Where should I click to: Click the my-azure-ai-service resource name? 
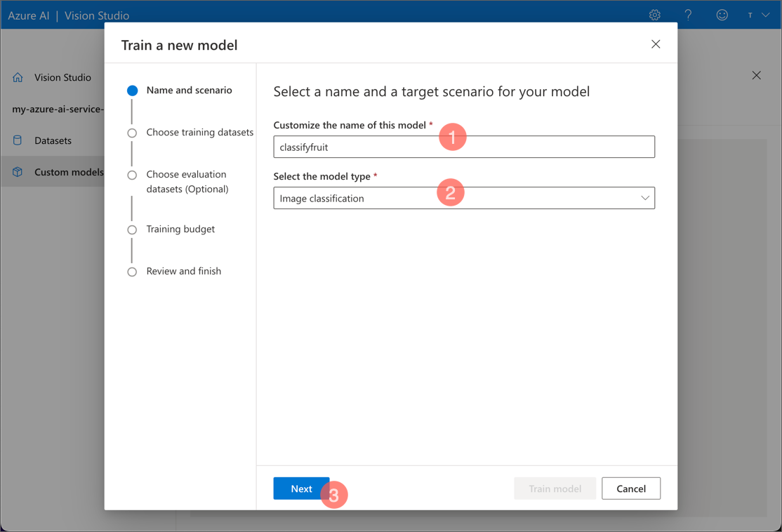tap(58, 109)
